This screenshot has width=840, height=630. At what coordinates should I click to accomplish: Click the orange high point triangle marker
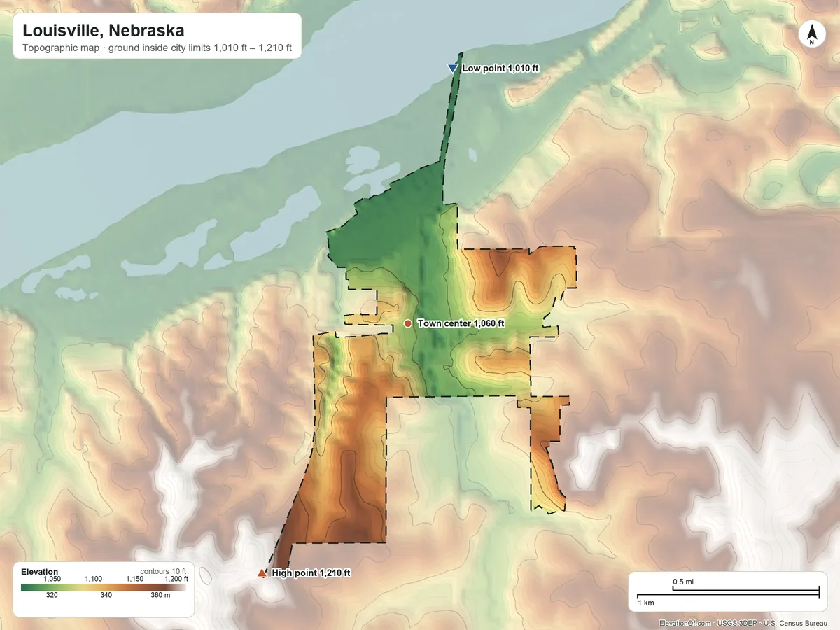[x=262, y=573]
